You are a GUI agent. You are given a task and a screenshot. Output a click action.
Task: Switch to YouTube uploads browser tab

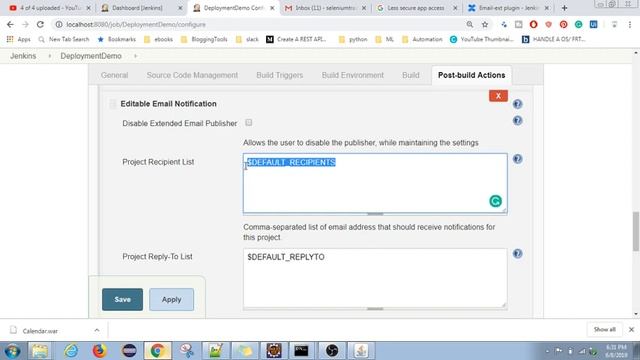(50, 8)
